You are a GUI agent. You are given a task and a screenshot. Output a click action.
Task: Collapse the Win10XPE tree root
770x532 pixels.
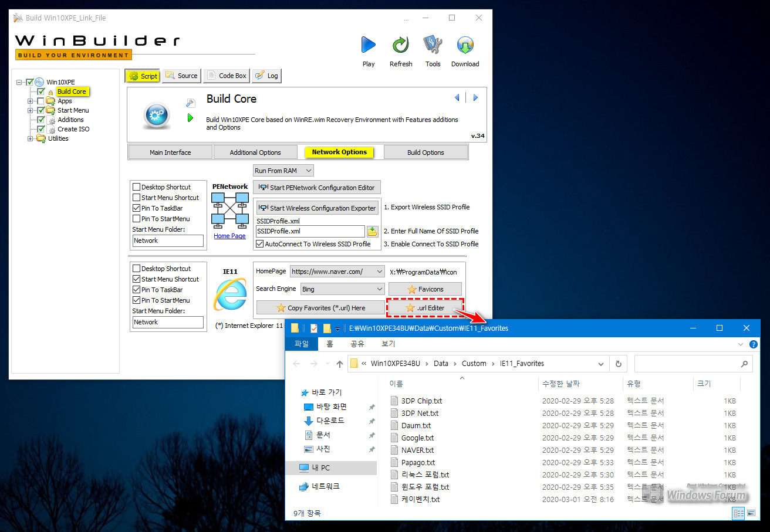tap(20, 82)
